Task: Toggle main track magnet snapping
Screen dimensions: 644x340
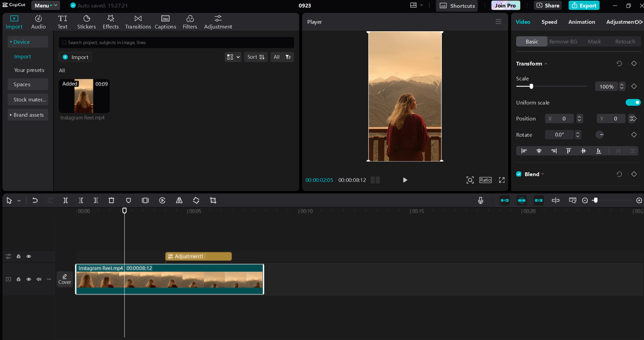Action: click(x=505, y=200)
